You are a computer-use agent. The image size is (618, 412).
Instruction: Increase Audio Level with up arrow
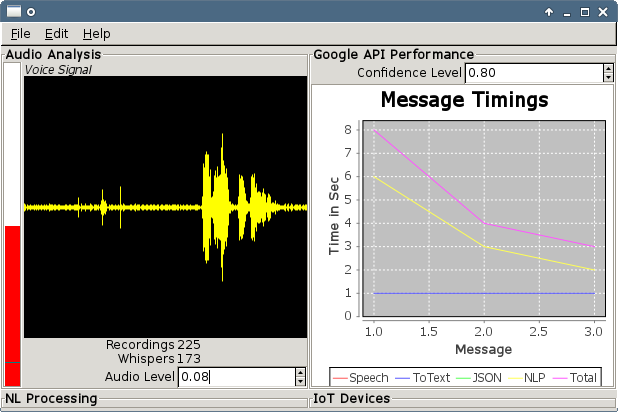pyautogui.click(x=300, y=372)
